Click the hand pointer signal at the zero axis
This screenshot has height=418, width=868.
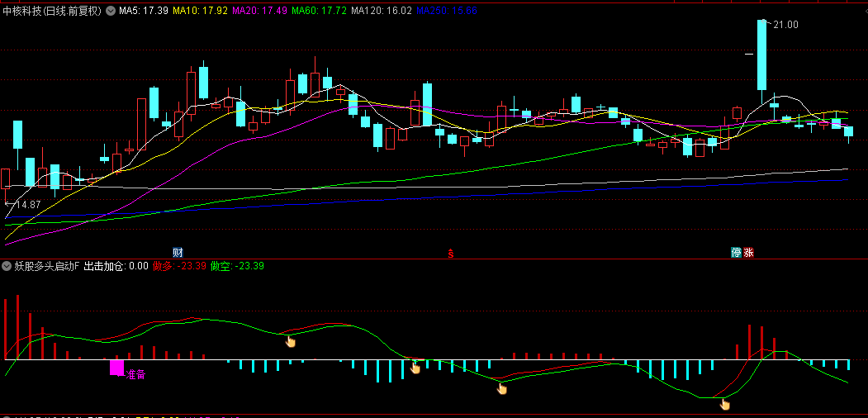click(x=415, y=367)
